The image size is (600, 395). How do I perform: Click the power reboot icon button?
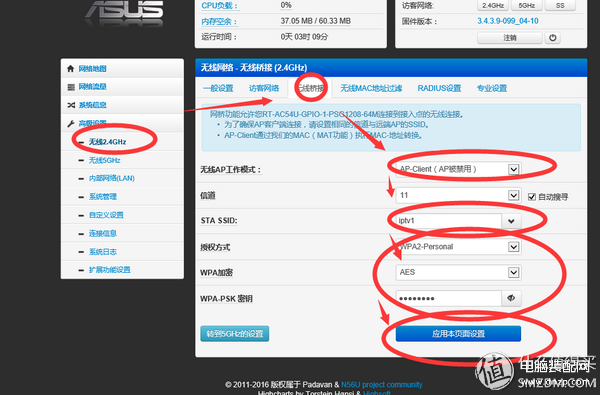tap(553, 38)
